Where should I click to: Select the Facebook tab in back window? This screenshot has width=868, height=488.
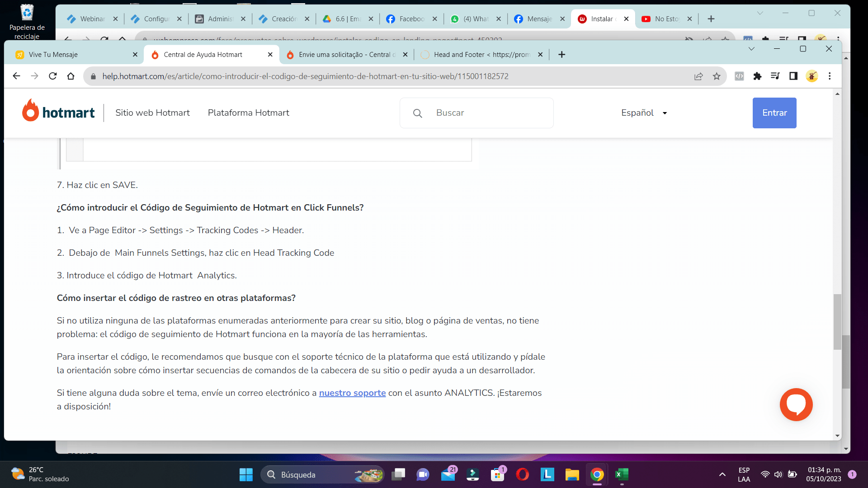click(x=411, y=19)
